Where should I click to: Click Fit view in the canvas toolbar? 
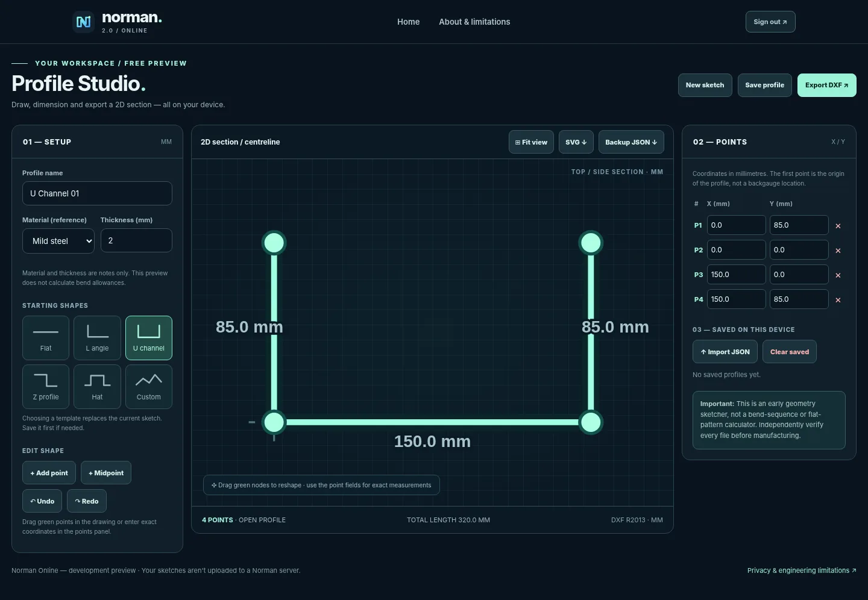click(531, 142)
